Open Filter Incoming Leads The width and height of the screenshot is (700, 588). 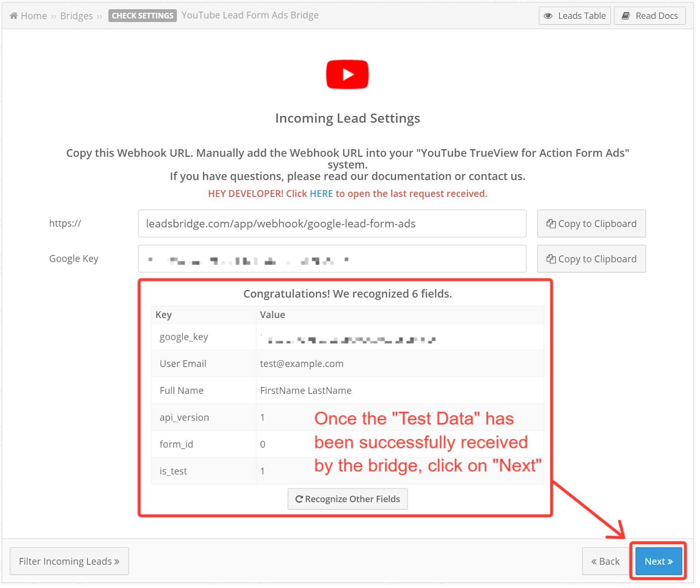[69, 561]
